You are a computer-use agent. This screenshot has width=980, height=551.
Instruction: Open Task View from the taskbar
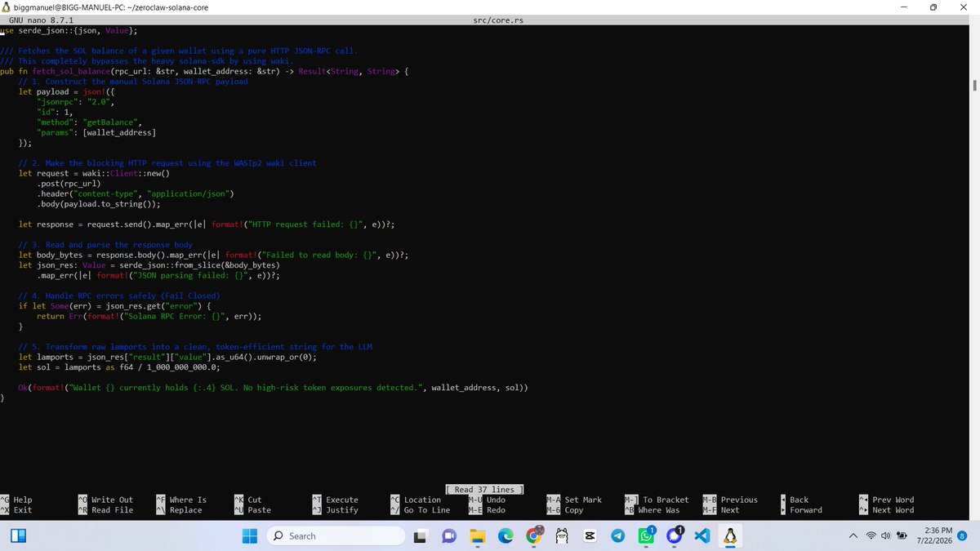(x=420, y=536)
